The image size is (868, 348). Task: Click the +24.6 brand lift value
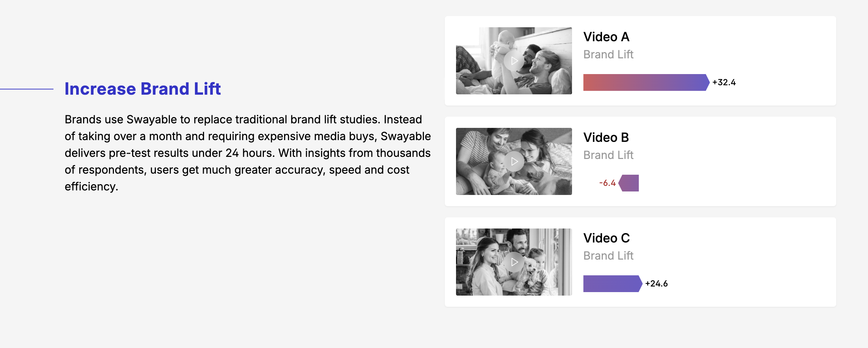656,284
